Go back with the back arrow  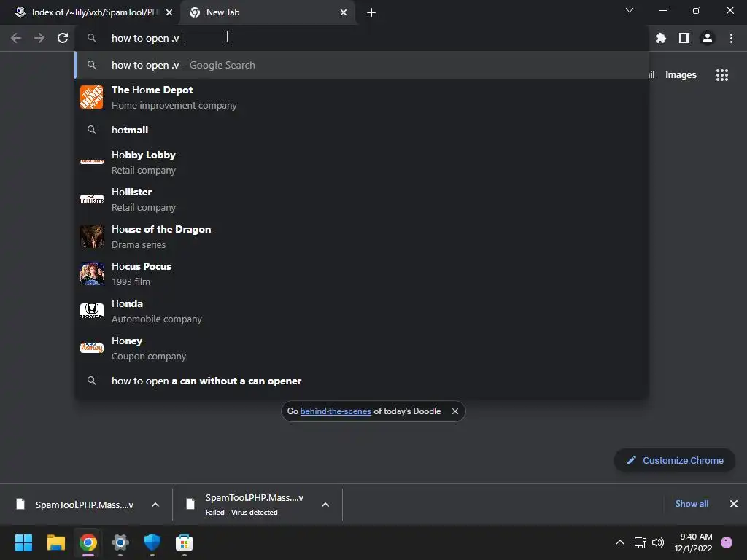tap(16, 38)
